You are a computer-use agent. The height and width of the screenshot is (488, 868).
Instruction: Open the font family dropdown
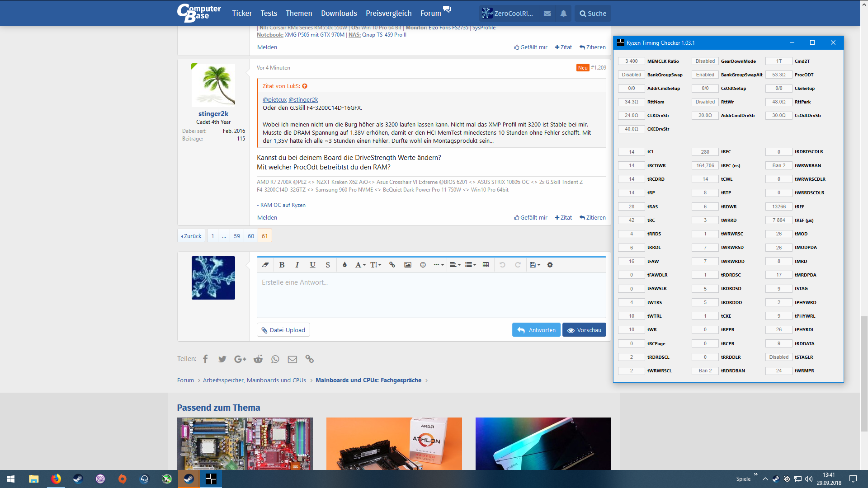(x=360, y=265)
